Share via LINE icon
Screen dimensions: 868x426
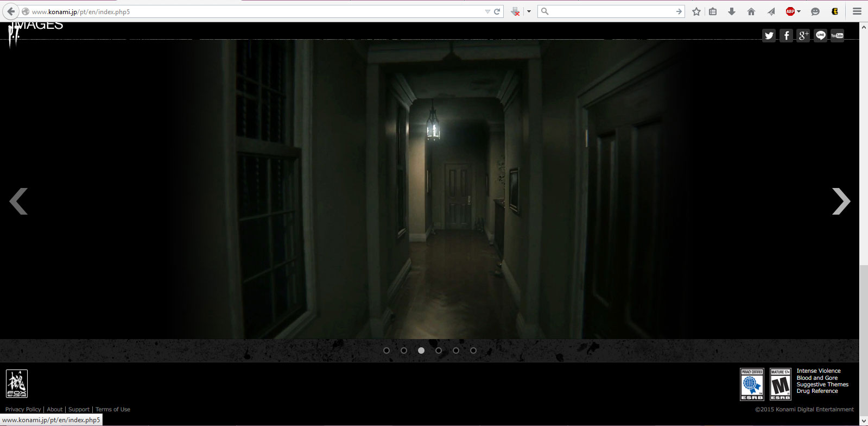tap(820, 36)
